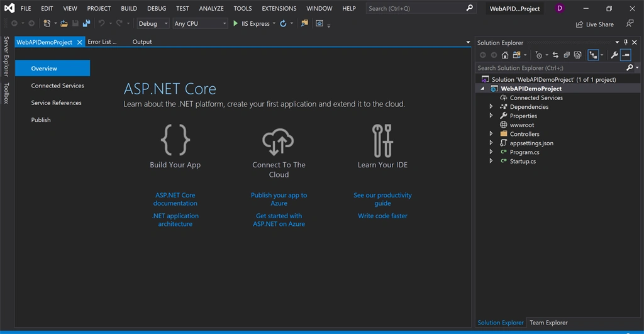Click the Solution Explorer search magnifier icon
644x334 pixels.
tap(630, 68)
